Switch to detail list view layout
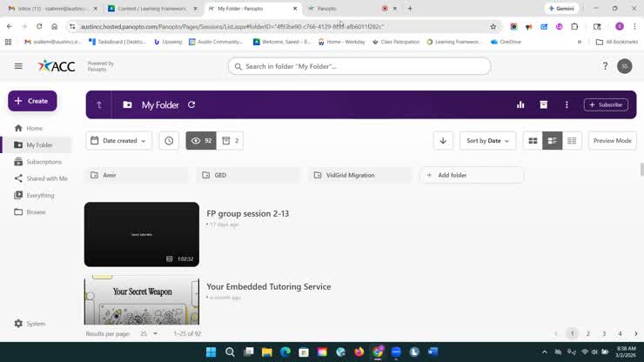644x362 pixels. (552, 140)
